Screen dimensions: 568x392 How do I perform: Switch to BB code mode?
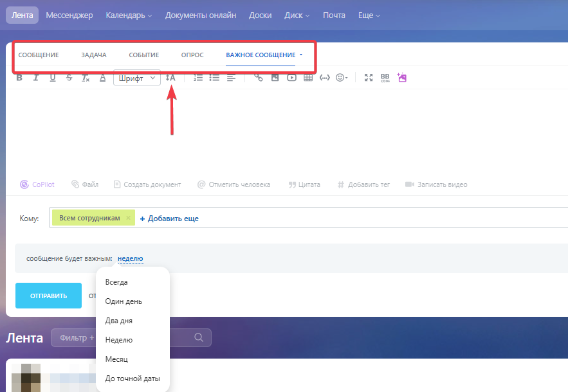(385, 78)
